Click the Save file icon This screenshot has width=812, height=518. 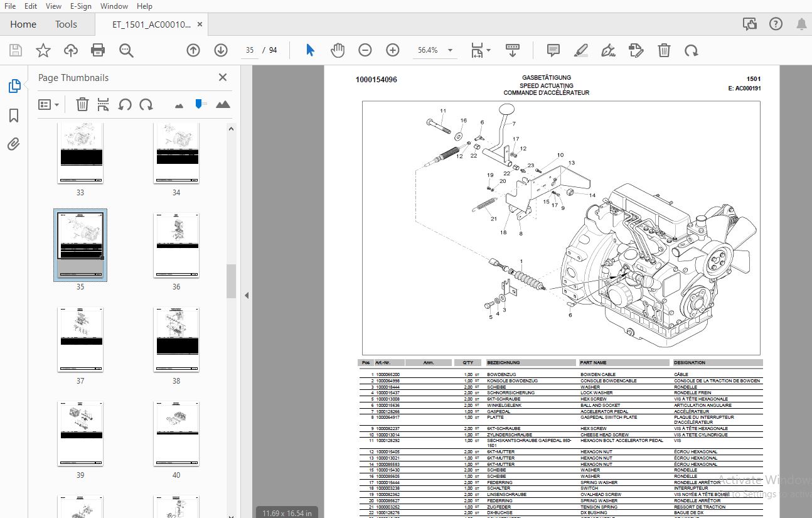[15, 50]
